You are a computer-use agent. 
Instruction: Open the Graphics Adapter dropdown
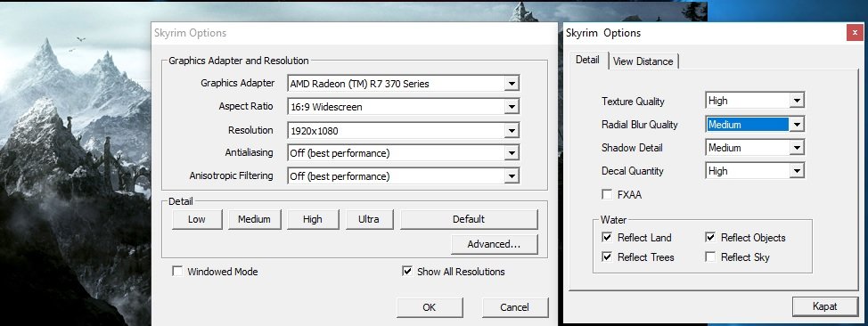403,84
